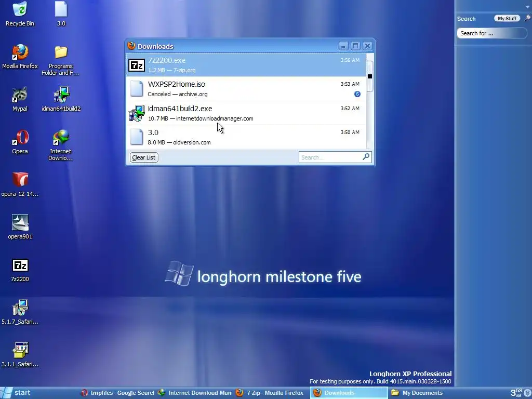Image resolution: width=532 pixels, height=399 pixels.
Task: Click the 3:53 AM timestamp in Downloads
Action: click(350, 84)
